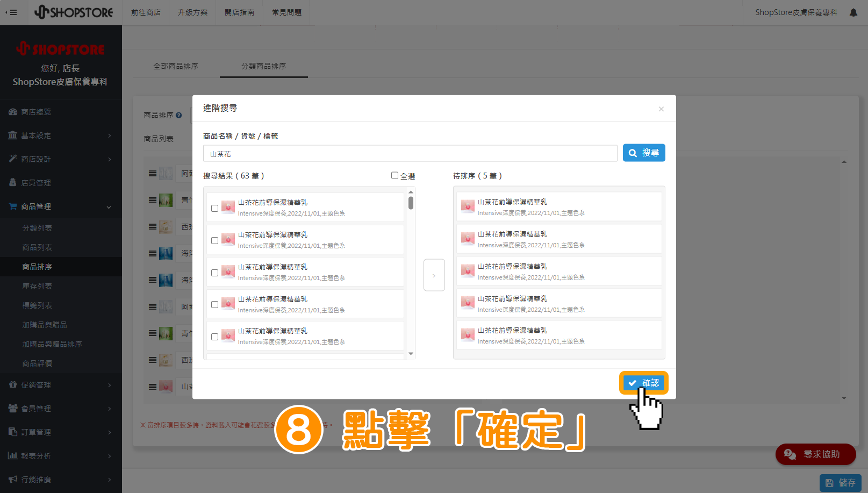
Task: Open the notification bell icon
Action: [853, 12]
